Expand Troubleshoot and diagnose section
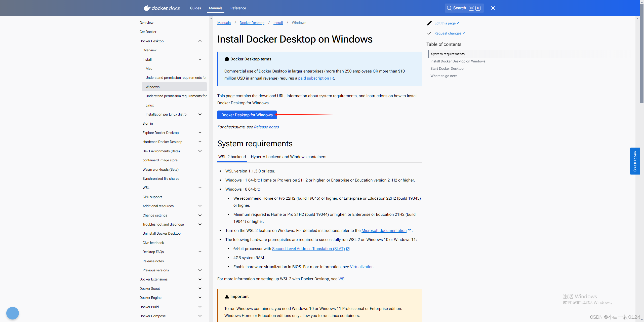 (x=200, y=224)
